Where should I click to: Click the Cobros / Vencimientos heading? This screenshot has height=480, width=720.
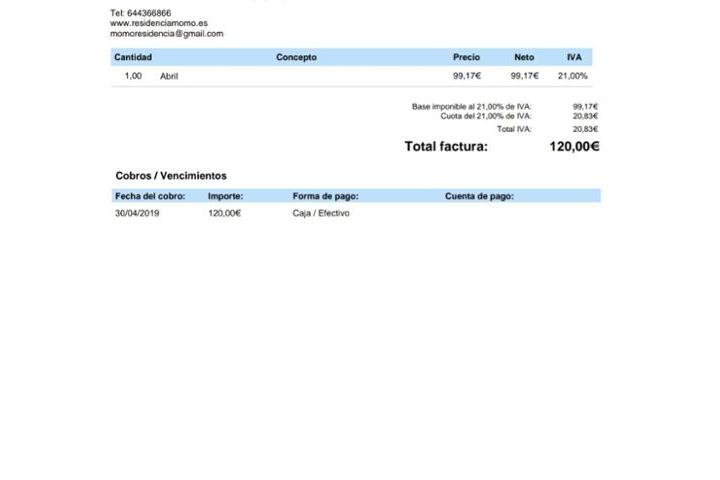pyautogui.click(x=171, y=176)
